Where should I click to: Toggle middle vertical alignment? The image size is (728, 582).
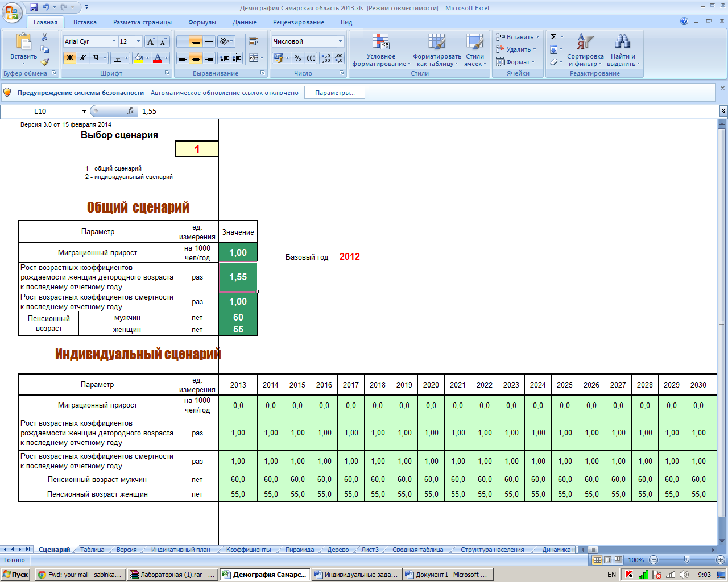tap(196, 41)
